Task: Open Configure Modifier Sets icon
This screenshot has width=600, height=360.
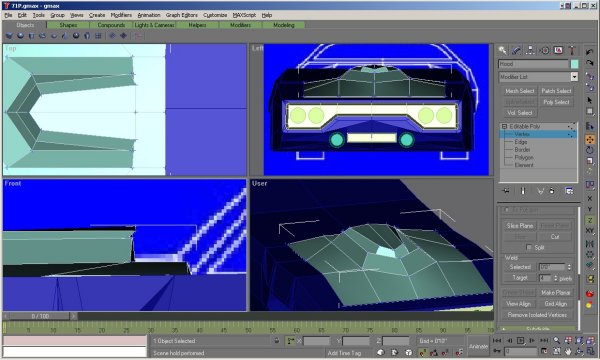Action: tap(569, 191)
